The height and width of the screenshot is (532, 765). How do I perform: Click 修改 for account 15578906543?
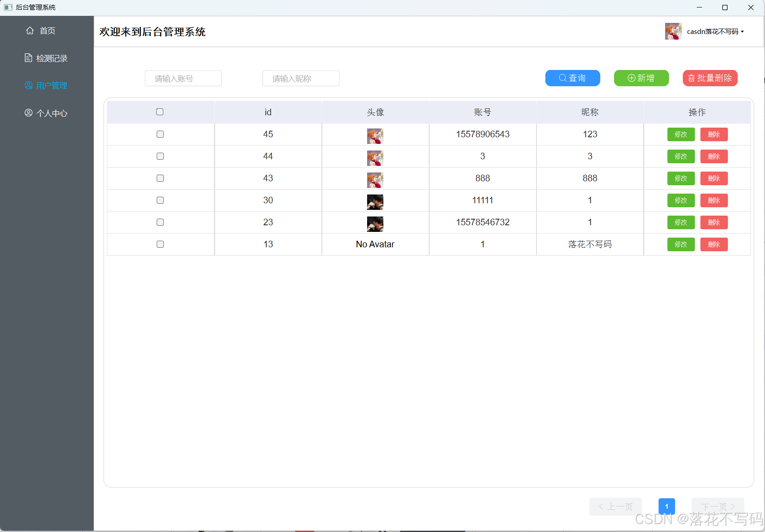click(x=681, y=134)
